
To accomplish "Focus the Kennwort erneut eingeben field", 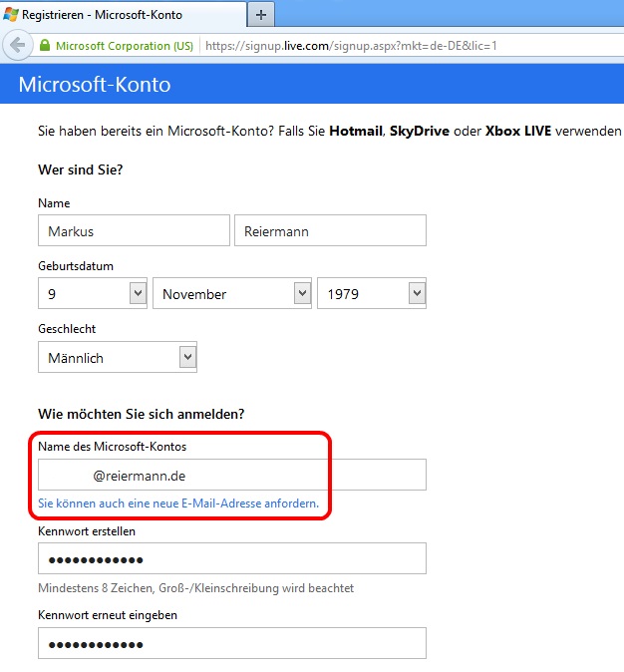I will (231, 643).
